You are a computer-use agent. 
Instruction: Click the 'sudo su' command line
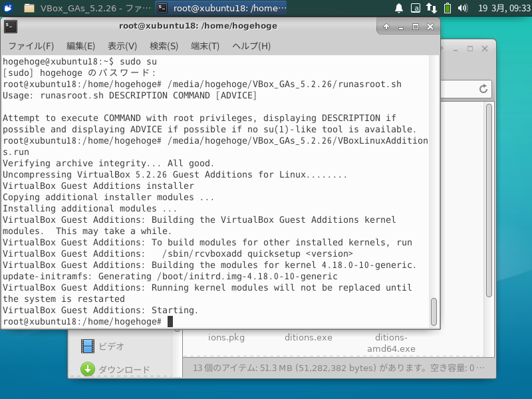[x=80, y=61]
